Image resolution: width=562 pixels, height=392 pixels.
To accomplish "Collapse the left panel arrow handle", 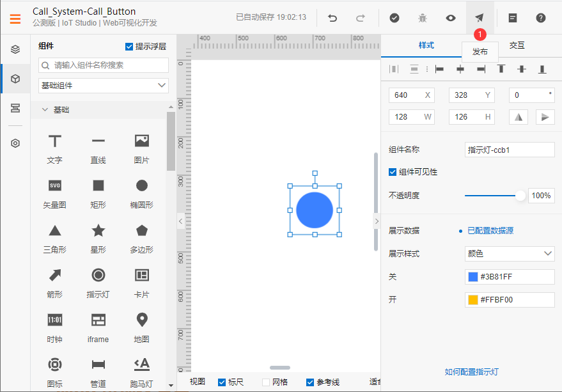I will pos(181,221).
